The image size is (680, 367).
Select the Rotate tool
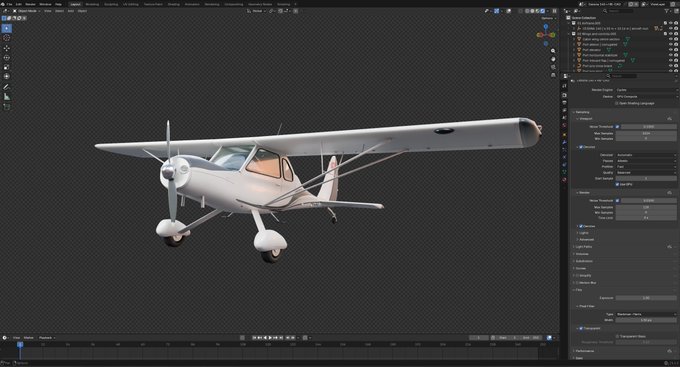pyautogui.click(x=7, y=58)
